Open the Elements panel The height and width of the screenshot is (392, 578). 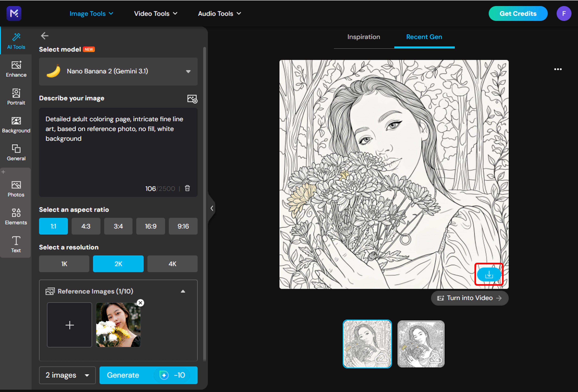pos(16,216)
